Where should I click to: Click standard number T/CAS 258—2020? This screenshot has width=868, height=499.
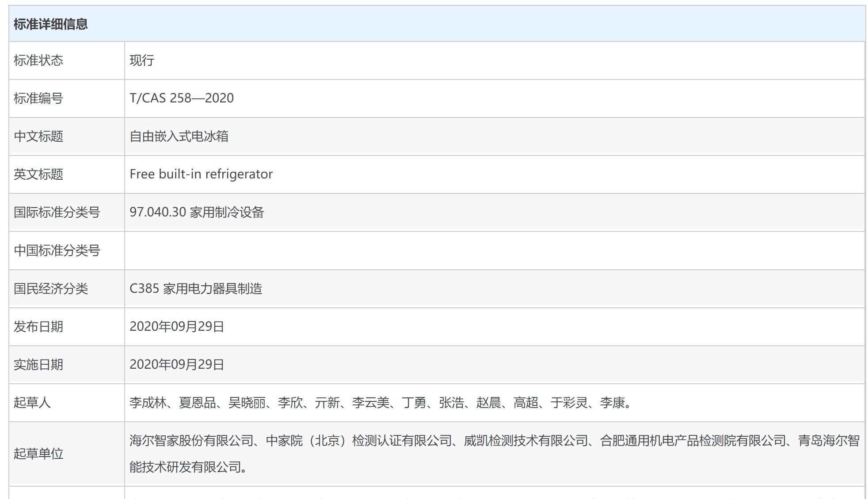click(x=181, y=98)
